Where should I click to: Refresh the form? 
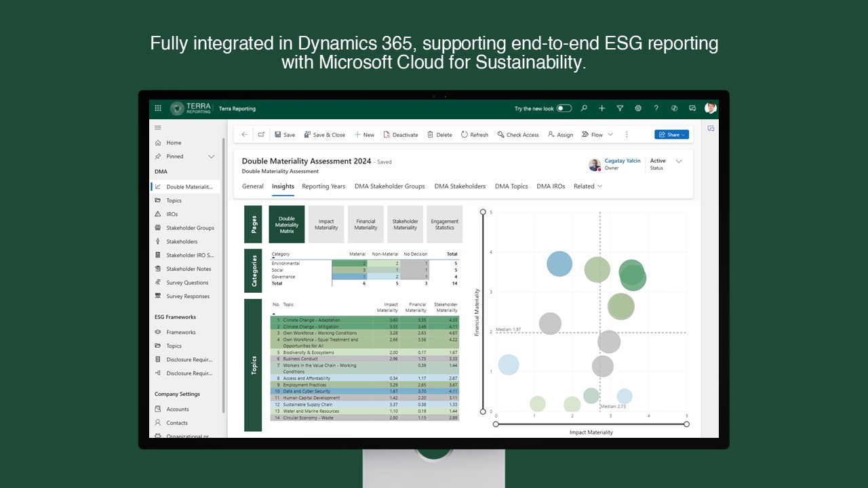pyautogui.click(x=475, y=135)
